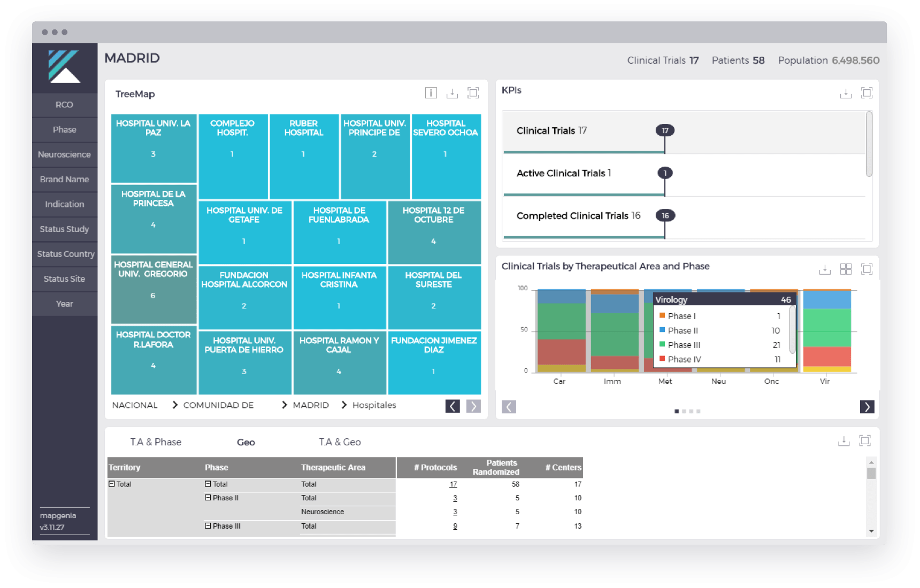The height and width of the screenshot is (588, 920).
Task: Collapse the Phase II row
Action: [x=208, y=498]
